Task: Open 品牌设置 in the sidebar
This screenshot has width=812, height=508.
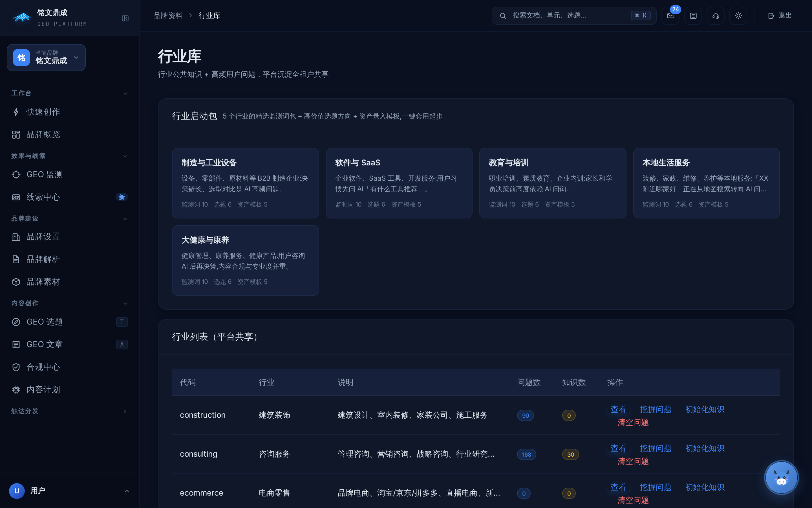Action: point(69,237)
